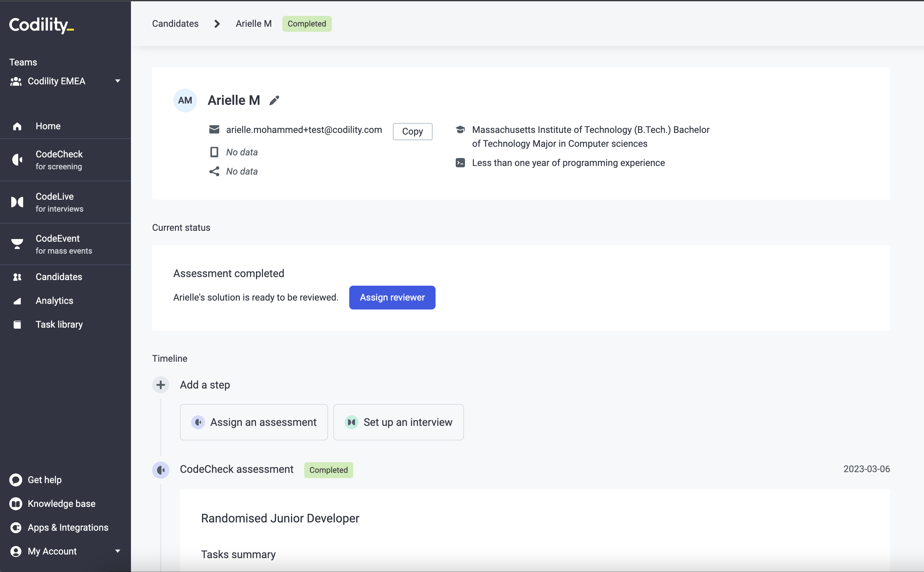
Task: Click the Arielle M breadcrumb text
Action: [x=254, y=24]
